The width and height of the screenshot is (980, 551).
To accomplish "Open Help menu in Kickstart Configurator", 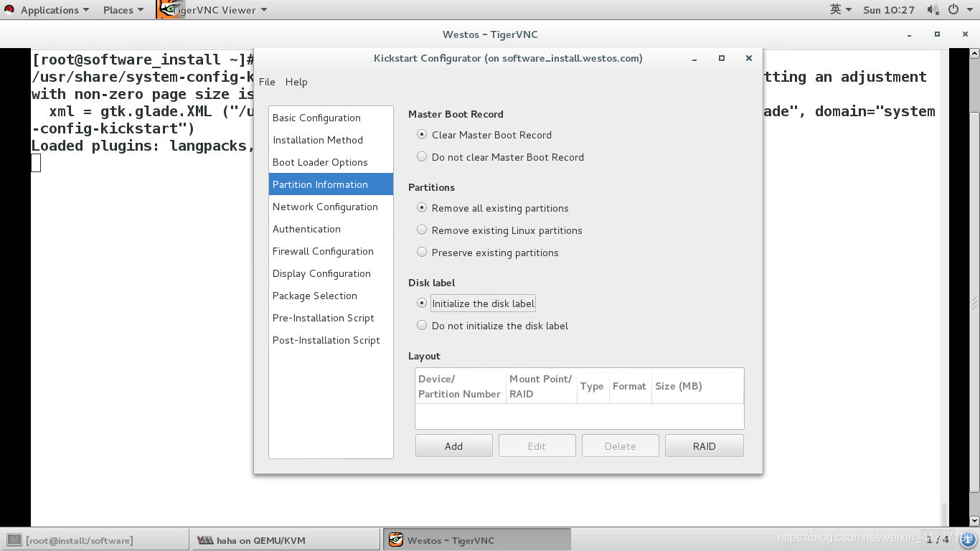I will pos(296,82).
